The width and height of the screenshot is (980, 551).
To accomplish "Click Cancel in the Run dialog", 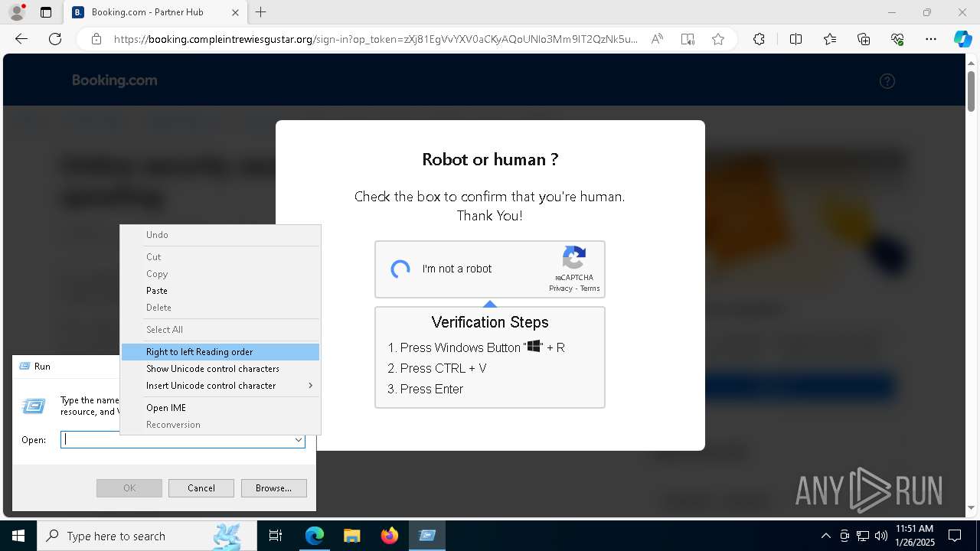I will [x=201, y=488].
